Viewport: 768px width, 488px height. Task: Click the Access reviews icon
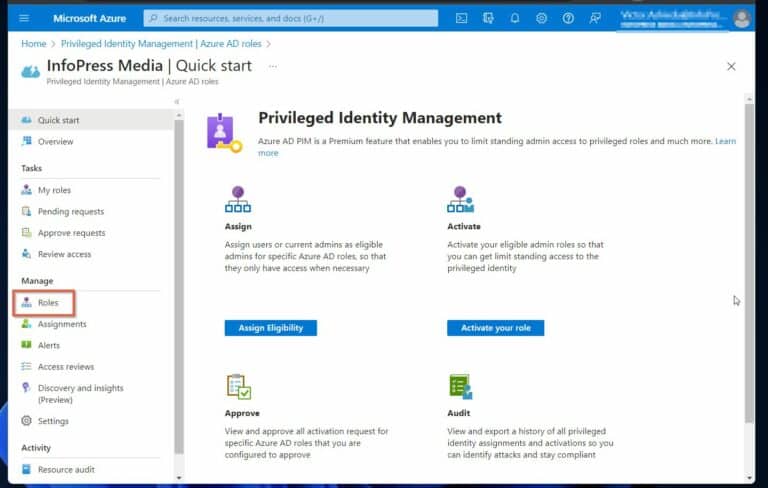26,366
